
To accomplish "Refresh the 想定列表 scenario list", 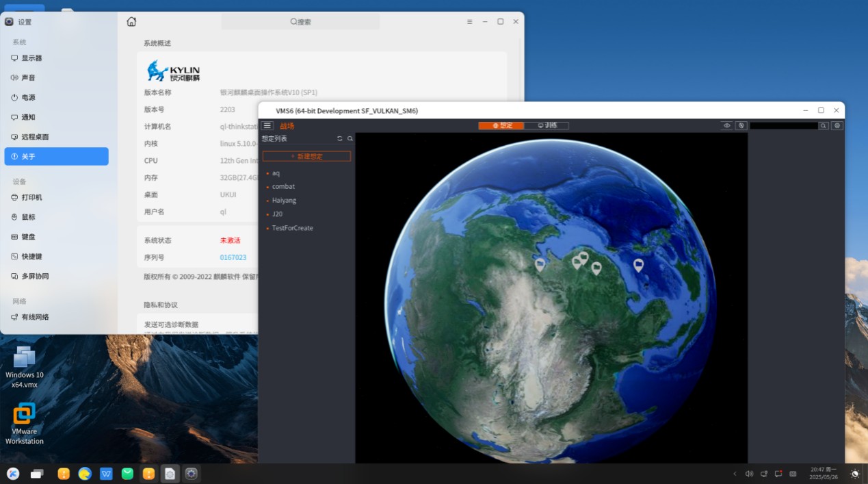I will point(340,139).
